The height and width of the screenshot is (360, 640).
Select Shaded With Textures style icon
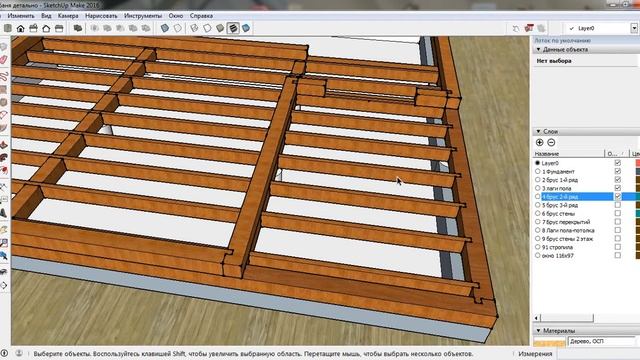tap(233, 28)
